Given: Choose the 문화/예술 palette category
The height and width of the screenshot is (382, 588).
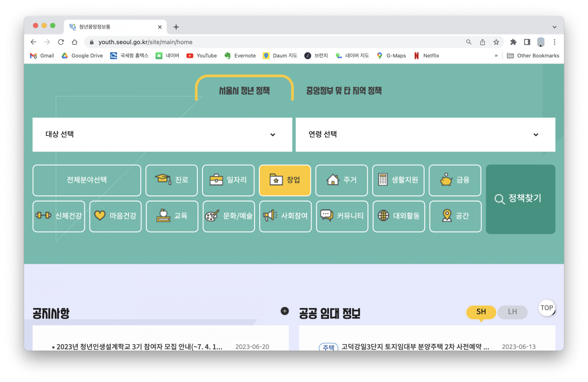Looking at the screenshot, I should (229, 216).
